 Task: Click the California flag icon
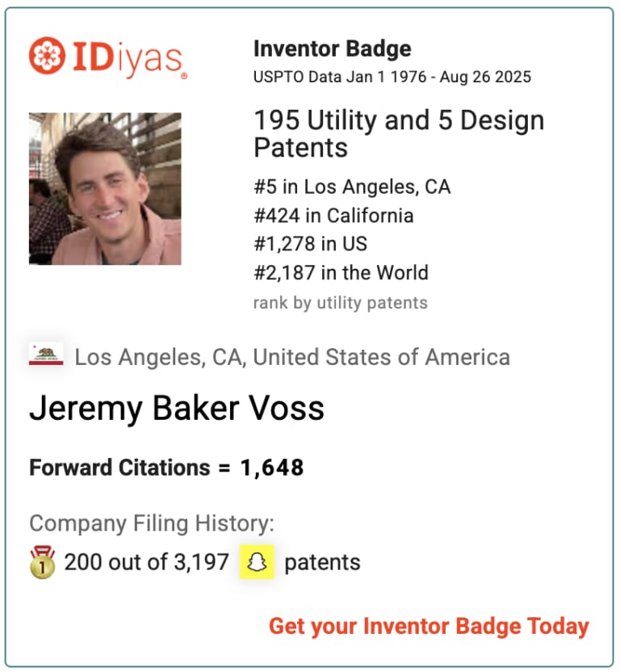pos(46,355)
